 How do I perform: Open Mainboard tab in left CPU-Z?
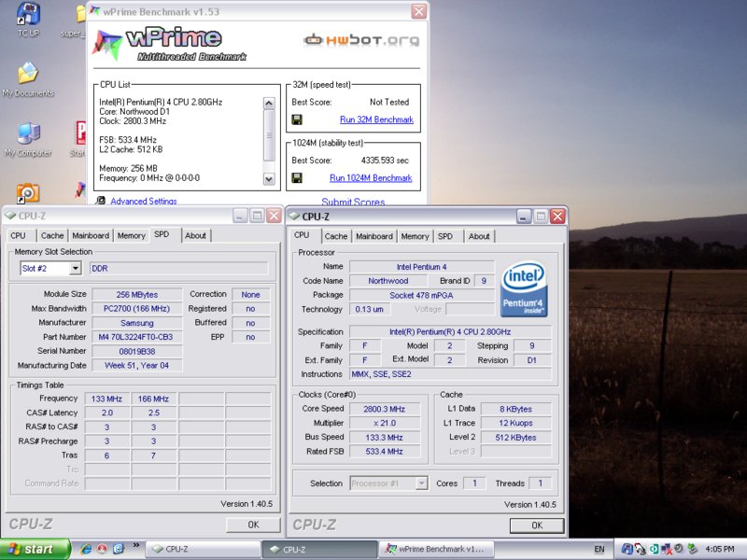point(91,236)
